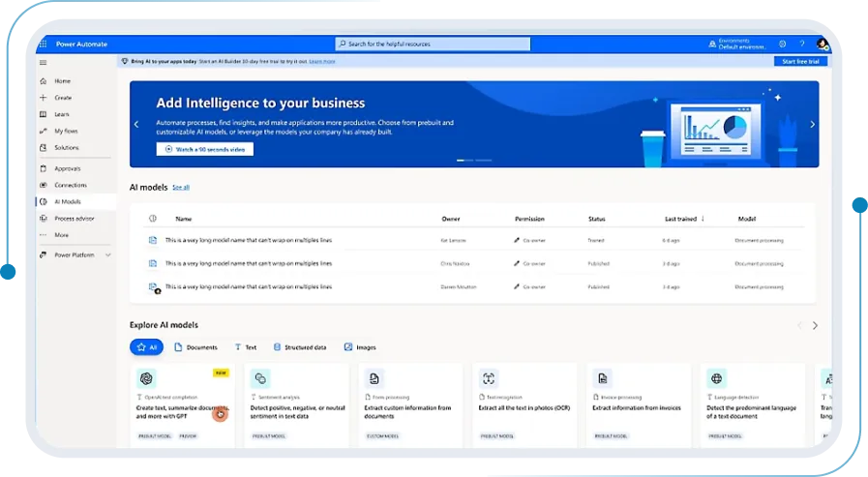Click the Connections sidebar icon
Viewport: 868px width, 477px height.
(x=44, y=185)
